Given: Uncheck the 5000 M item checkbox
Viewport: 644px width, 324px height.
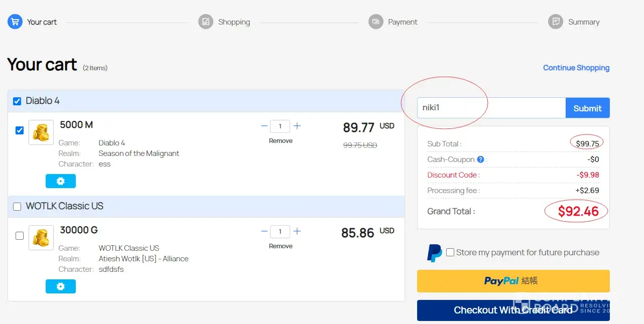Looking at the screenshot, I should pos(20,130).
